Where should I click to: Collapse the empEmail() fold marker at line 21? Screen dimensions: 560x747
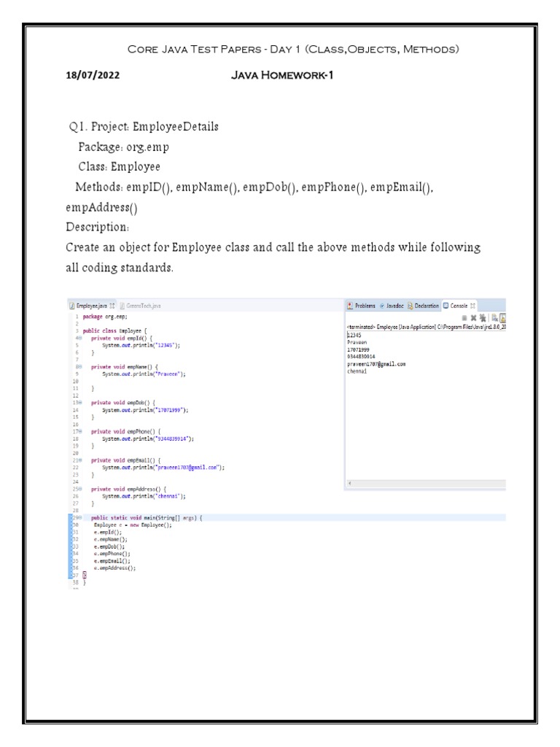pos(79,460)
